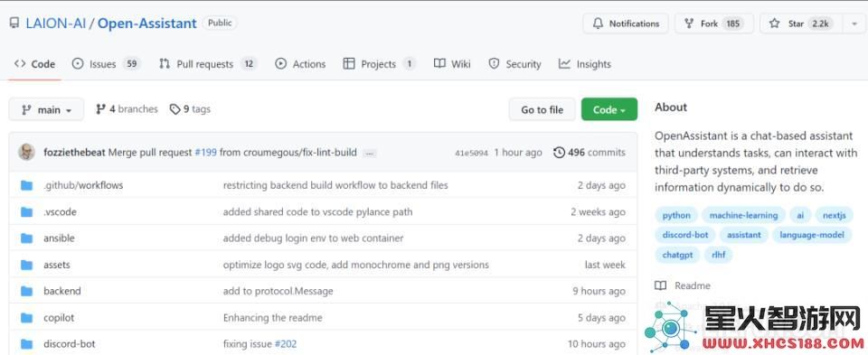The width and height of the screenshot is (868, 355).
Task: View the 496 commits history
Action: (589, 152)
